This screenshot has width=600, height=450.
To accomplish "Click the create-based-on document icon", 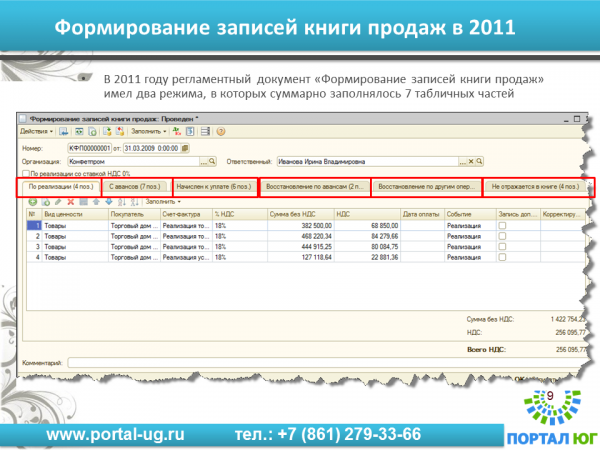I will (x=92, y=132).
